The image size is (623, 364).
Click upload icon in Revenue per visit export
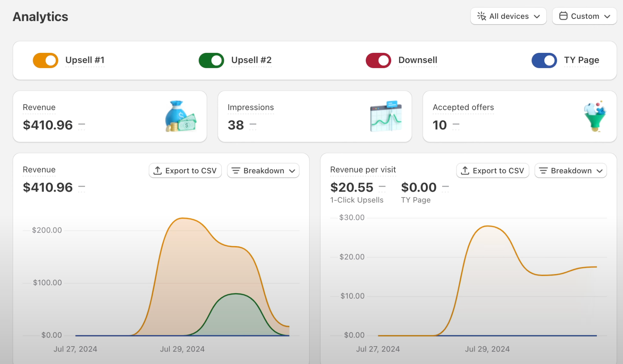point(465,170)
